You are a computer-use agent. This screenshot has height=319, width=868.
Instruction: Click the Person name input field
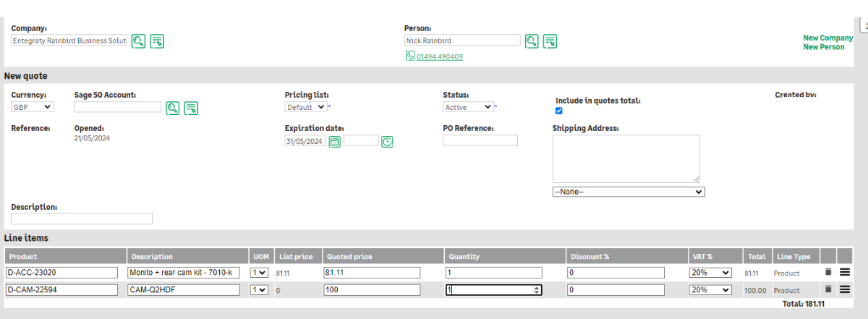[462, 41]
